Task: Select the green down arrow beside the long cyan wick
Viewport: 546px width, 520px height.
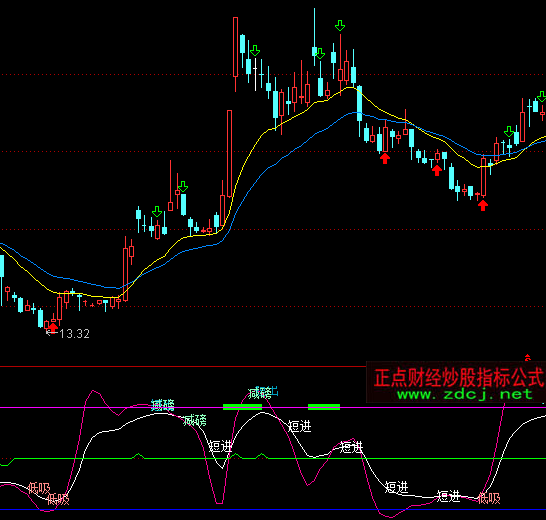Action: tap(320, 53)
